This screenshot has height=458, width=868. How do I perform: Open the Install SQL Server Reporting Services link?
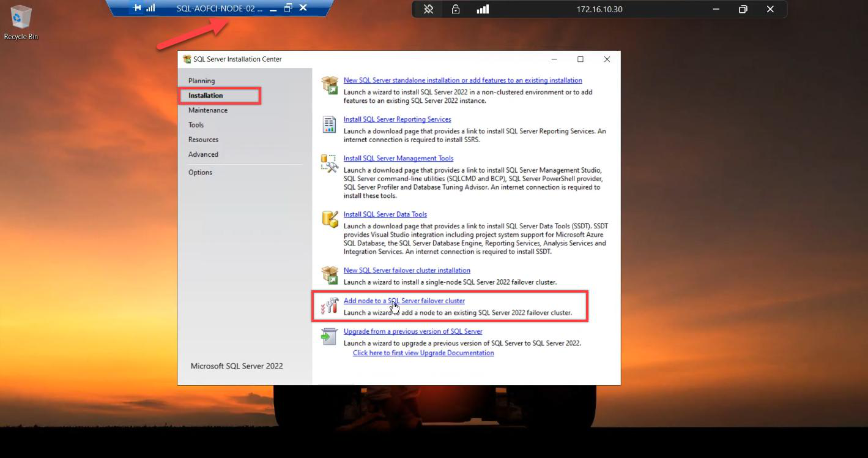(x=397, y=119)
